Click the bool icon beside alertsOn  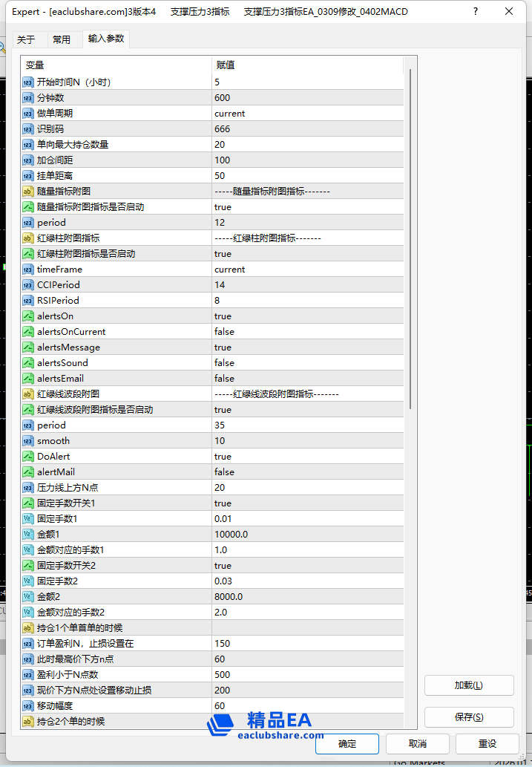(28, 316)
